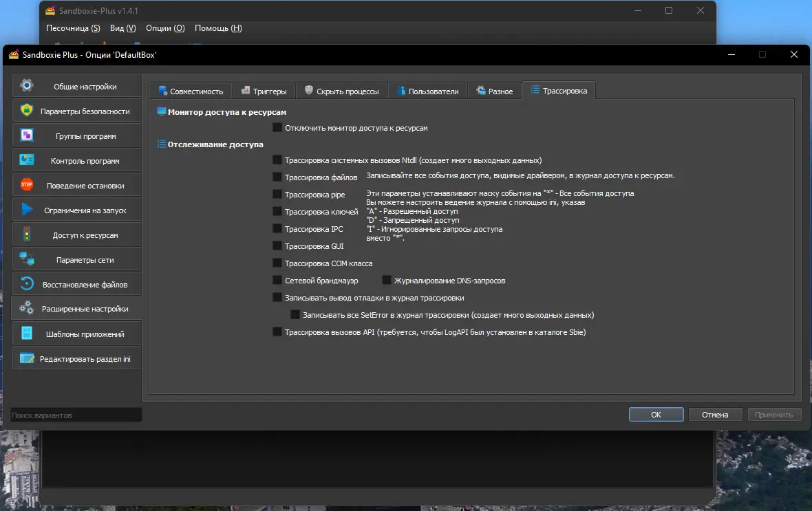
Task: Click the gear icon for Общие настройки
Action: coord(27,85)
